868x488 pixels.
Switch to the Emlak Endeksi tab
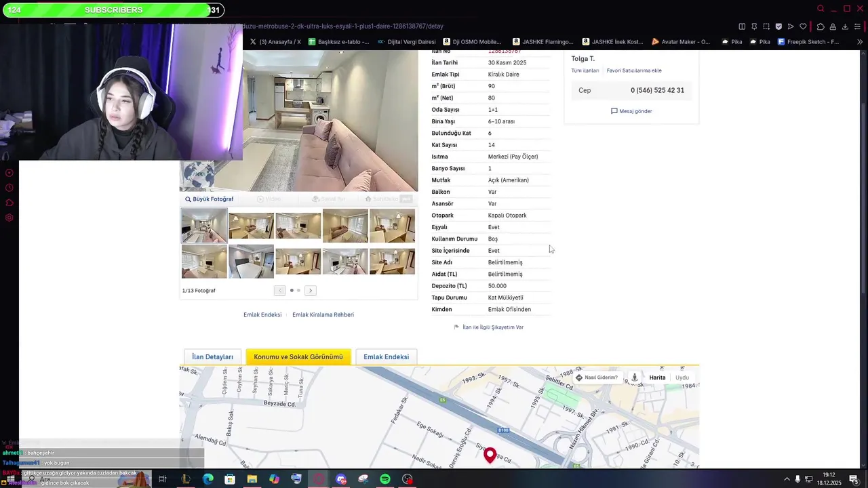[x=387, y=357]
